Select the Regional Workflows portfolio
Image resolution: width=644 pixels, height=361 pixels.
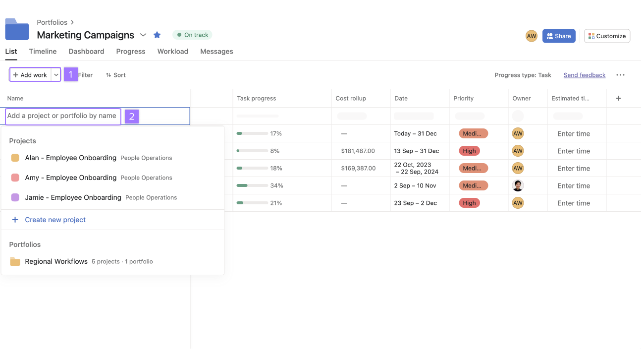pyautogui.click(x=56, y=261)
